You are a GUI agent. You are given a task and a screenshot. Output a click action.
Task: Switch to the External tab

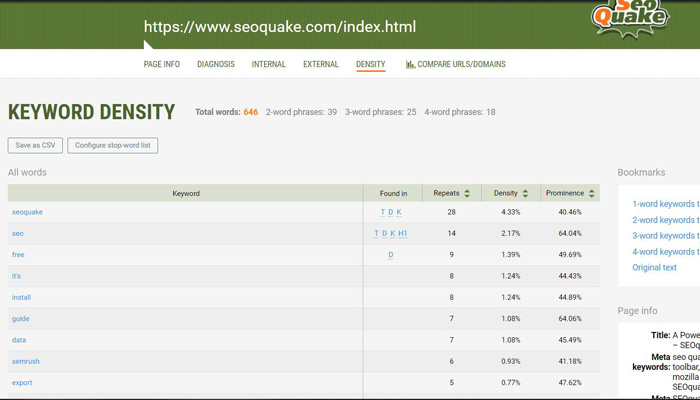pos(321,64)
